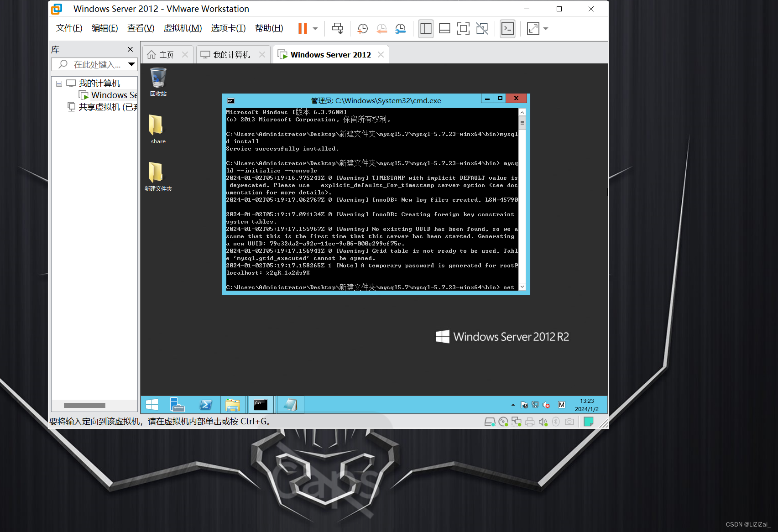778x532 pixels.
Task: Open the snapshot manager
Action: [x=400, y=28]
